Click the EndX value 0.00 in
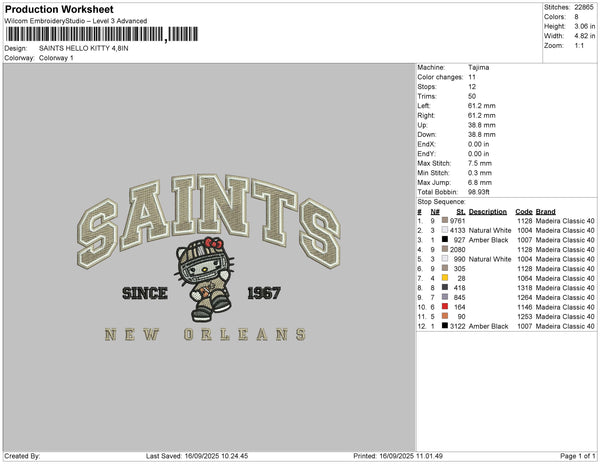The image size is (600, 464). pyautogui.click(x=478, y=144)
